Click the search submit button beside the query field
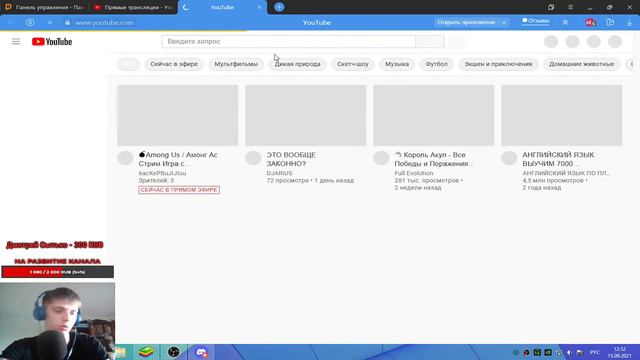The width and height of the screenshot is (640, 360). tap(430, 42)
